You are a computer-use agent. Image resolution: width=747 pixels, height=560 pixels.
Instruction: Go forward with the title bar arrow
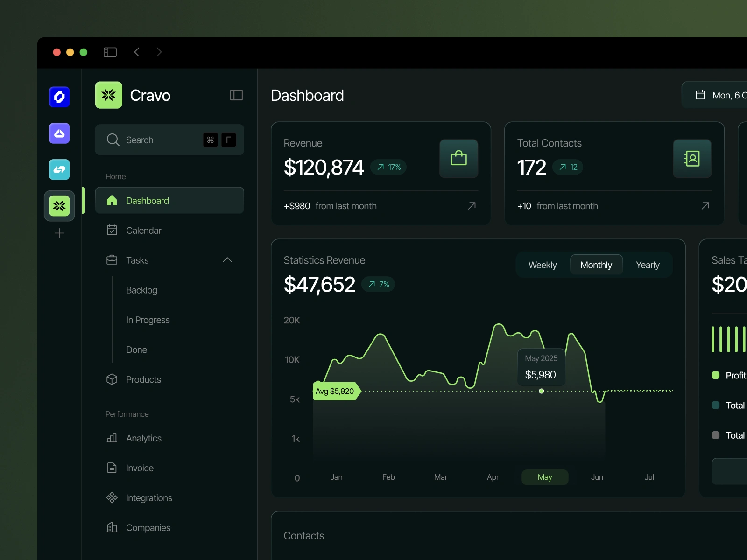click(x=159, y=52)
